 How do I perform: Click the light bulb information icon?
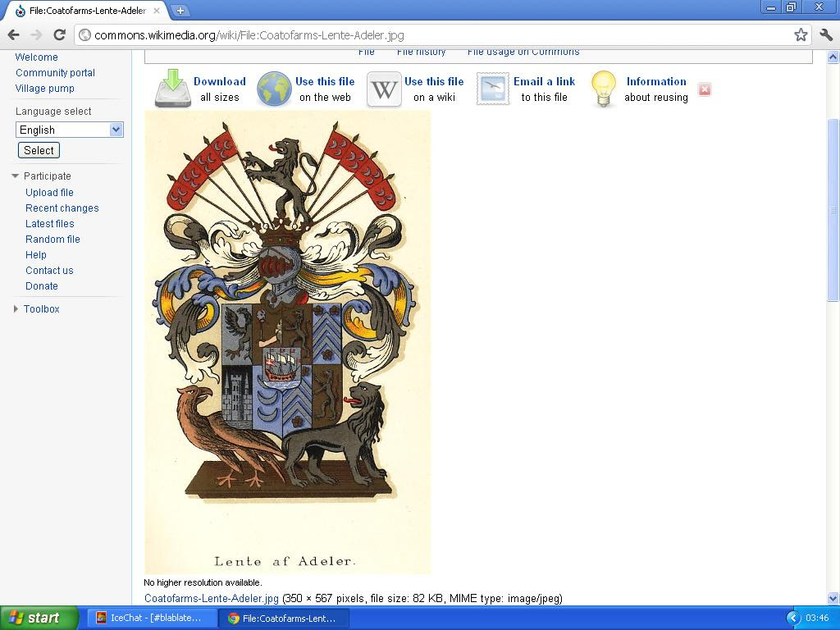click(x=604, y=89)
